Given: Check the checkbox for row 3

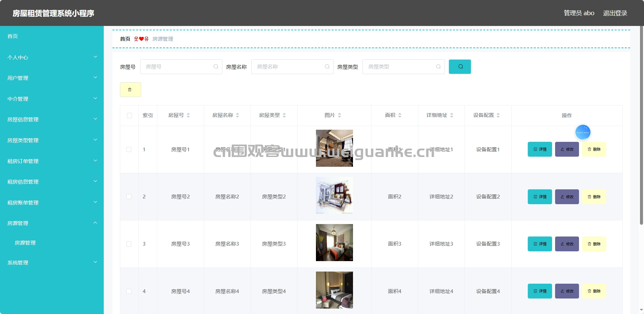Looking at the screenshot, I should [129, 244].
